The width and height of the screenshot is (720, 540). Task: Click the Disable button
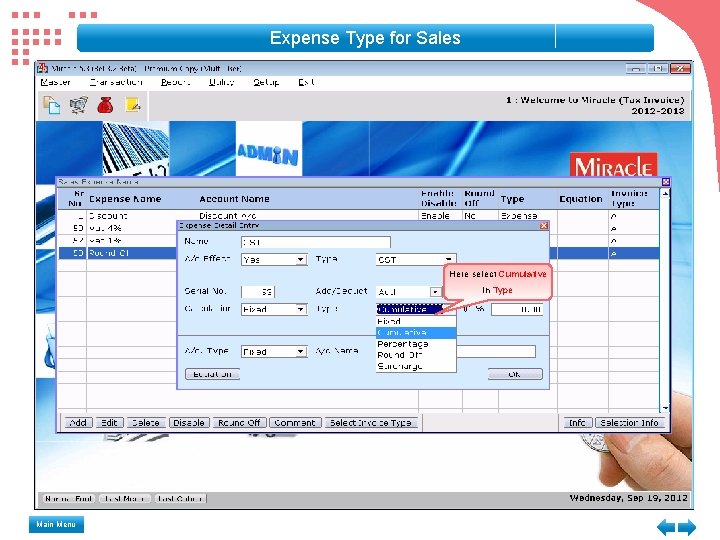click(189, 423)
